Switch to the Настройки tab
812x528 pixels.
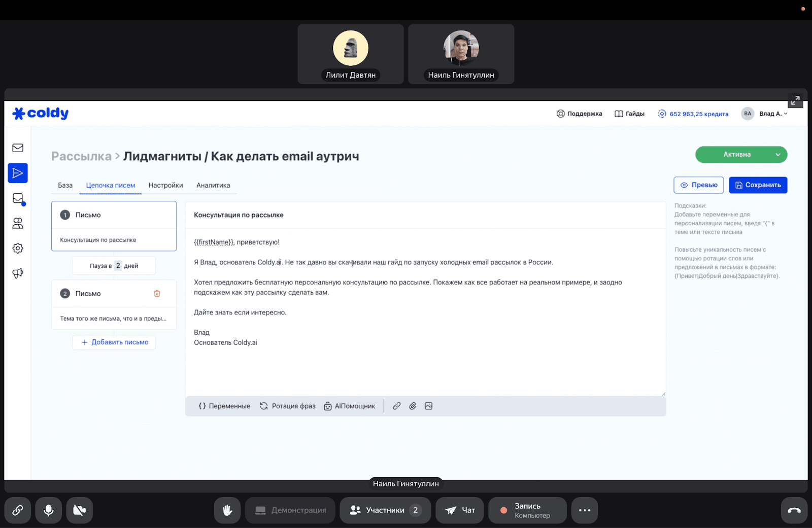coord(165,186)
